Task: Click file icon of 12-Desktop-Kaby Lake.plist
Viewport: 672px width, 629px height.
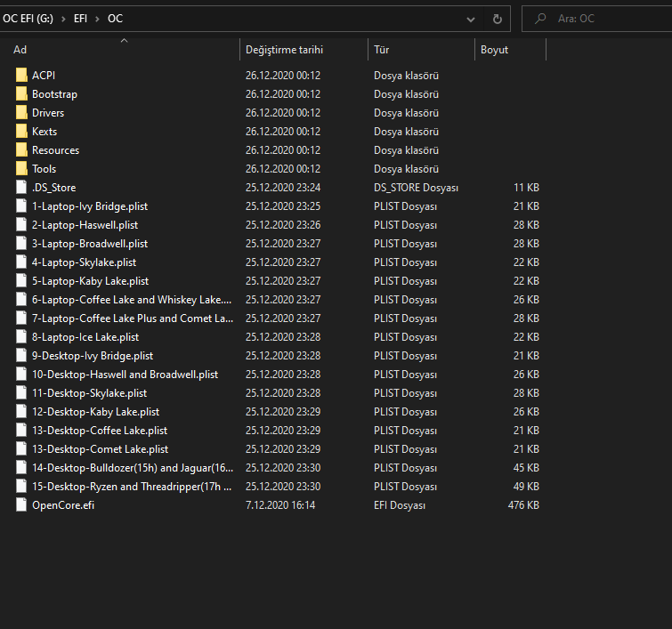Action: 21,411
